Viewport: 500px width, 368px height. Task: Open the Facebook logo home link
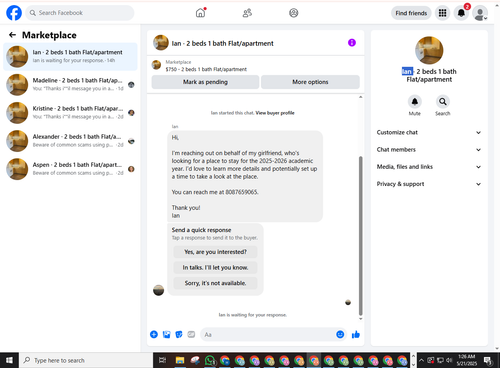click(x=14, y=13)
